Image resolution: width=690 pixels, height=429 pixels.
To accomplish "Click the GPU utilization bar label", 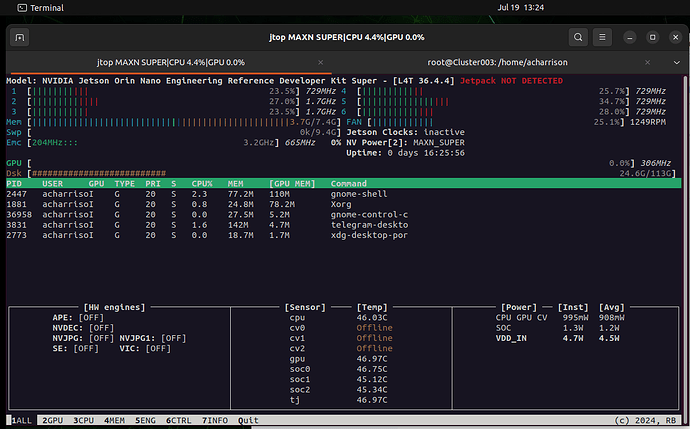I will pyautogui.click(x=14, y=163).
